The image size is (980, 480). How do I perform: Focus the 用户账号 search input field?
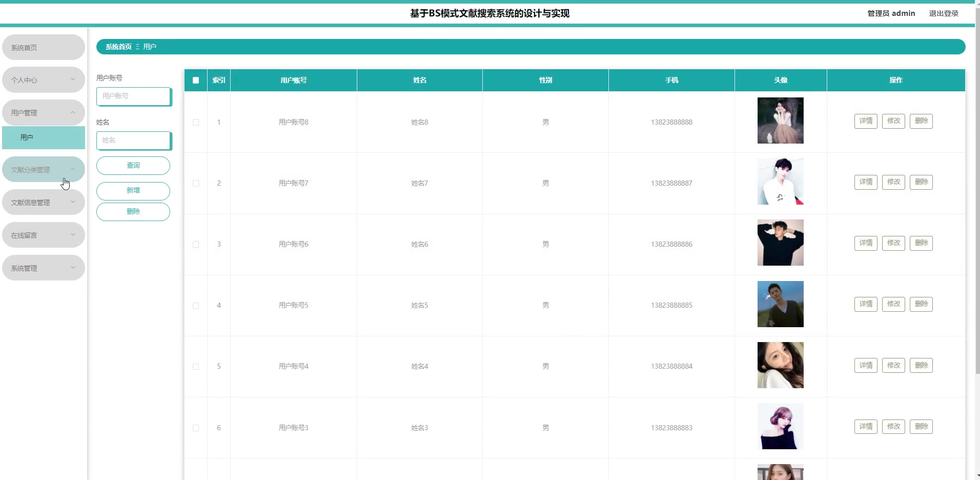pos(134,96)
